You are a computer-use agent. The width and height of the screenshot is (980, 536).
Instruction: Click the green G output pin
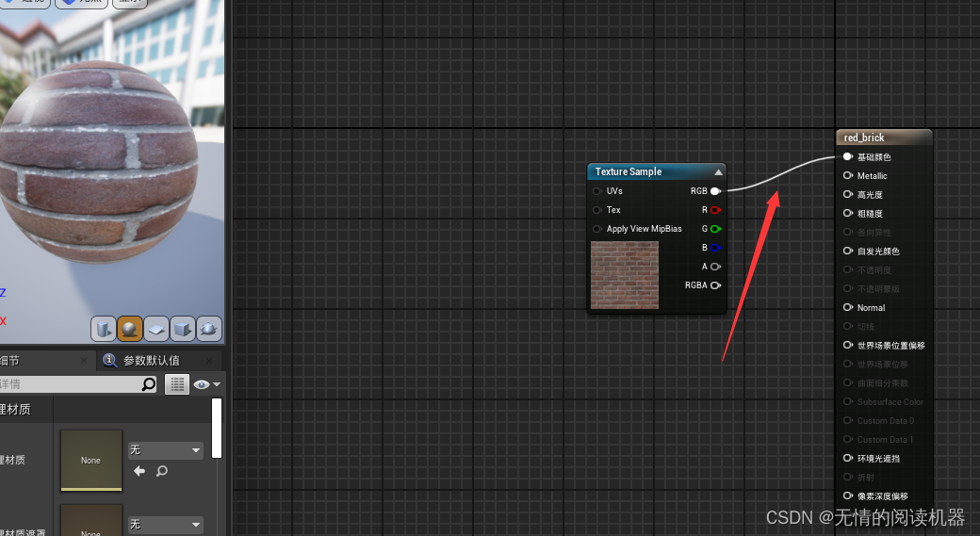(x=715, y=229)
